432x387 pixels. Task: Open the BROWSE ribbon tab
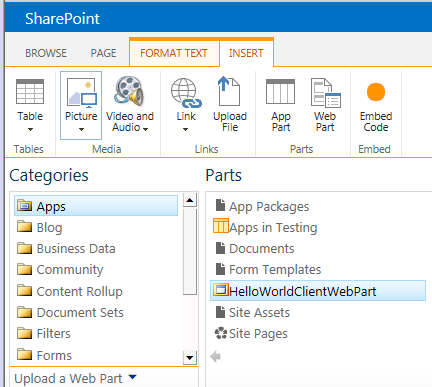tap(46, 53)
